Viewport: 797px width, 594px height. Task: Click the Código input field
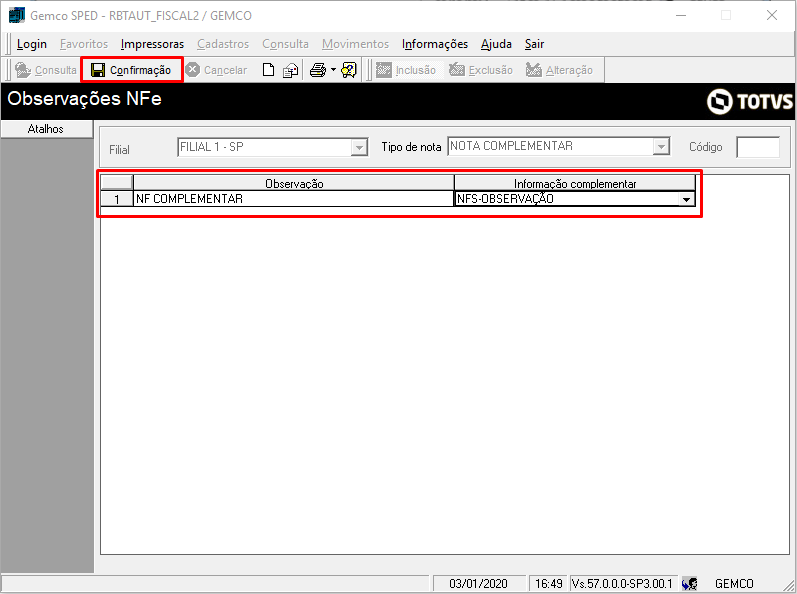[x=758, y=147]
